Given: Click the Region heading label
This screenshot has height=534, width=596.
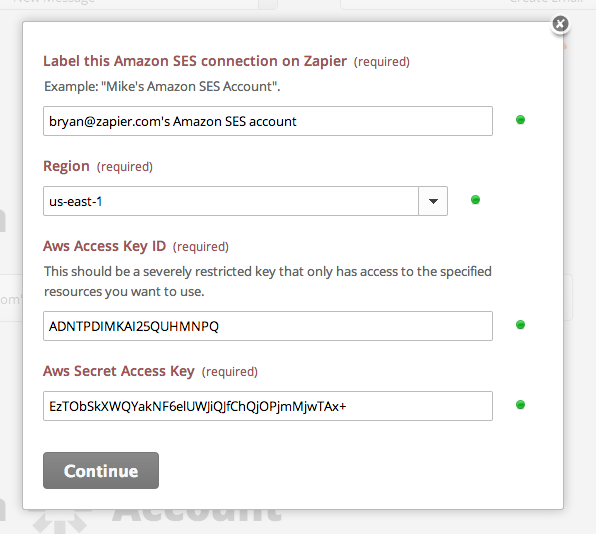Looking at the screenshot, I should click(67, 166).
